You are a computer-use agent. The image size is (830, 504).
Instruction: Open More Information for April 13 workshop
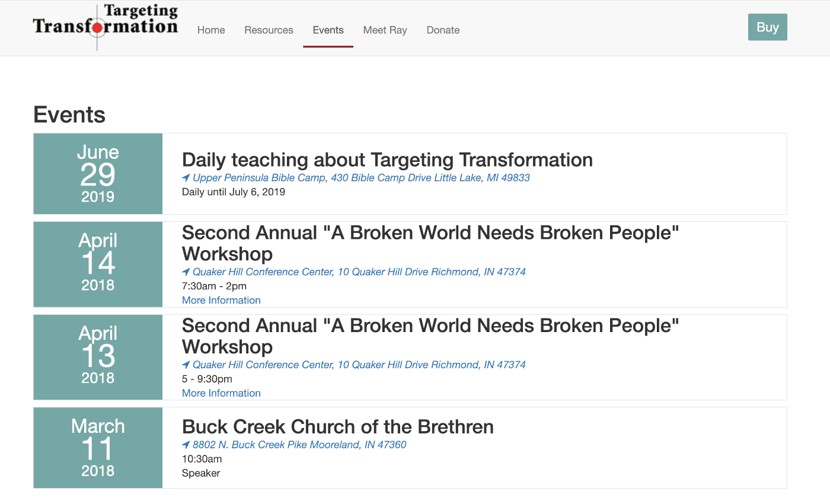(221, 393)
